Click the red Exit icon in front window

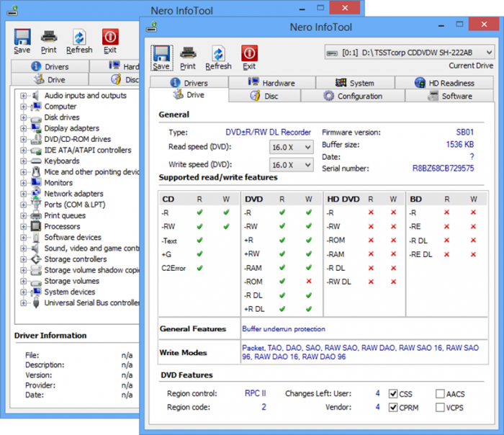249,53
